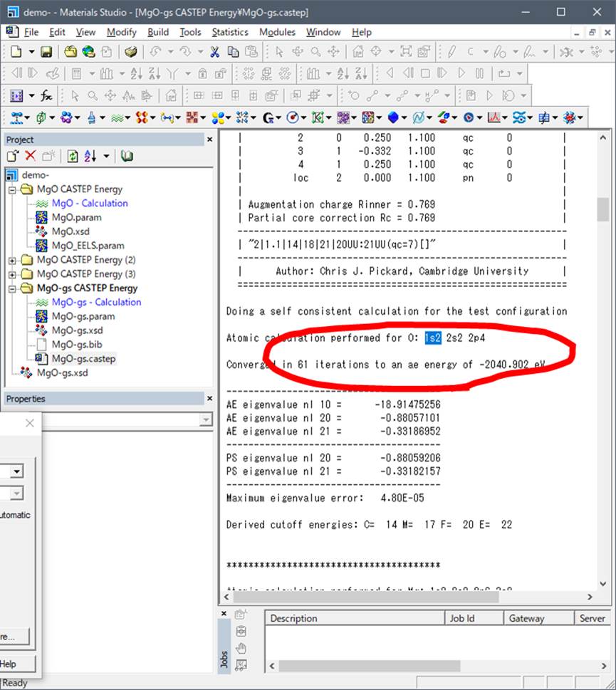Viewport: 616px width, 690px height.
Task: Select MgO-gs.castep in the project tree
Action: point(83,359)
